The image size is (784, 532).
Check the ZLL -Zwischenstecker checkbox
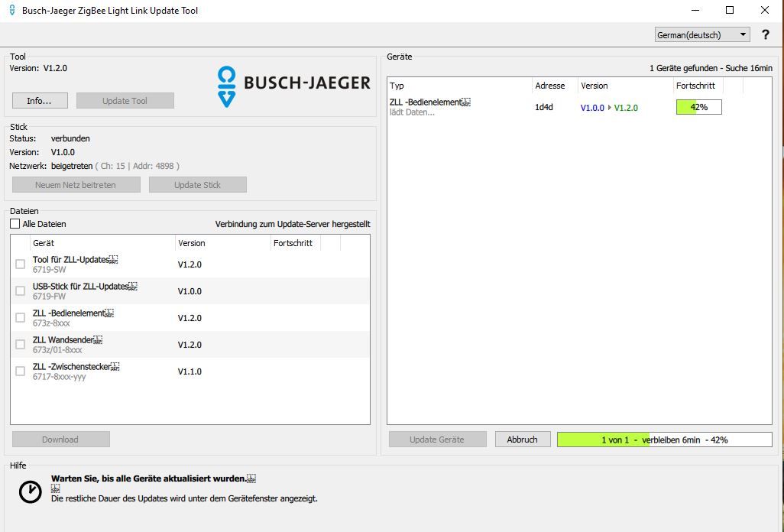click(20, 371)
